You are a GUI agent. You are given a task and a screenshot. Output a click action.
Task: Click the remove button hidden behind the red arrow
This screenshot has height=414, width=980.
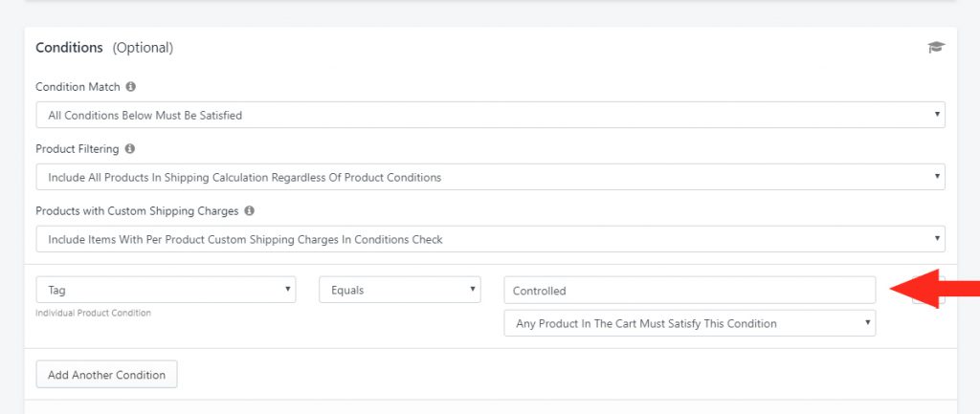click(928, 291)
